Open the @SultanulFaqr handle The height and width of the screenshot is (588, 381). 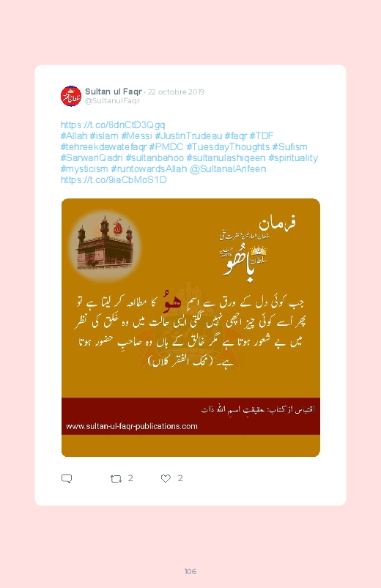click(112, 101)
